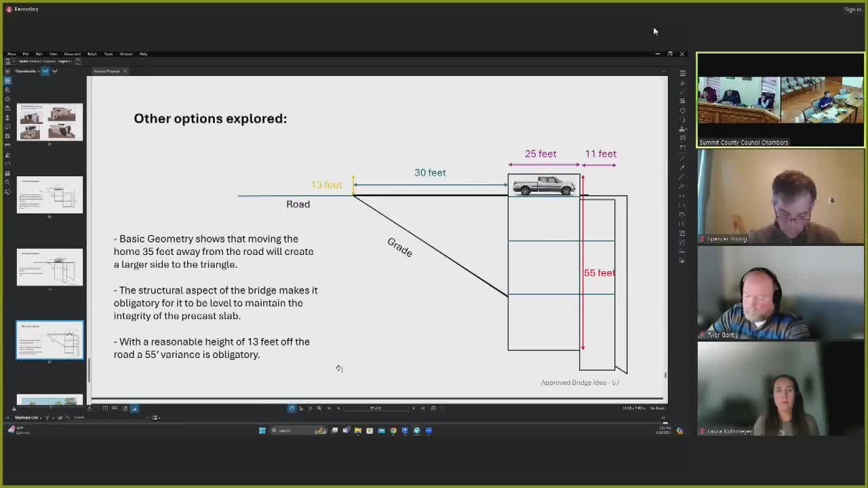Image resolution: width=868 pixels, height=488 pixels.
Task: Click the top icon in right tool panel
Action: pyautogui.click(x=682, y=73)
